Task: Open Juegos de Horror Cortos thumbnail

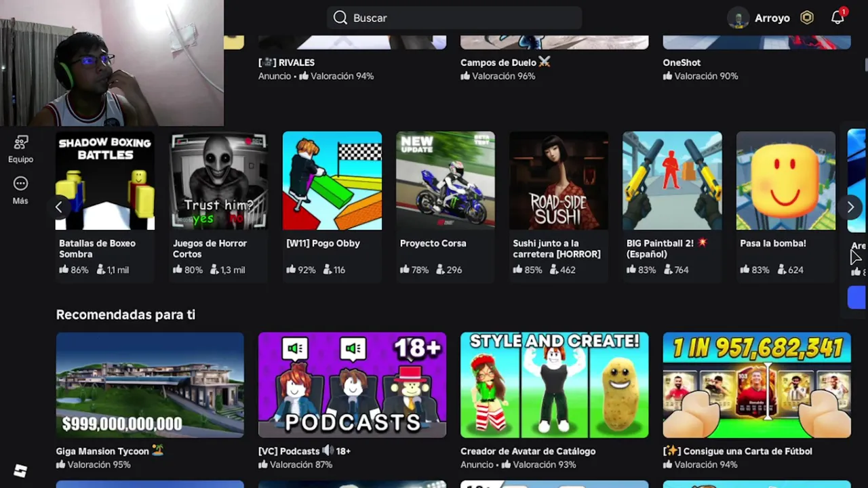Action: tap(219, 181)
